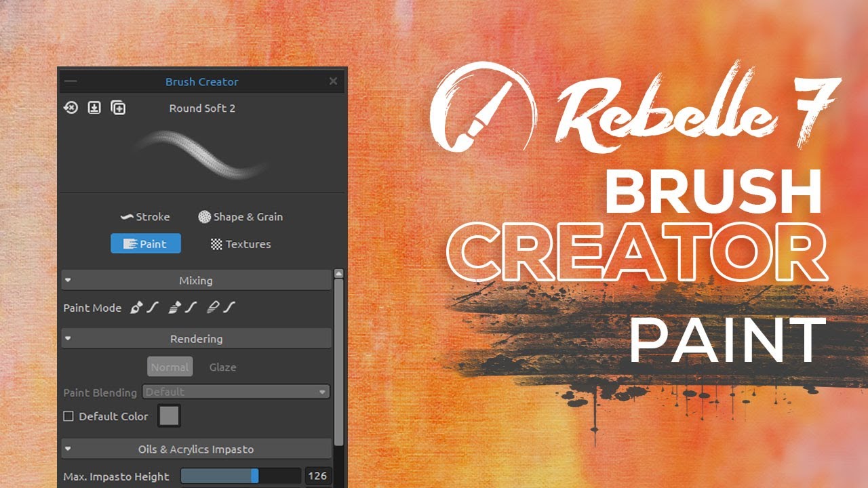
Task: Click the reset brush icon
Action: point(71,108)
